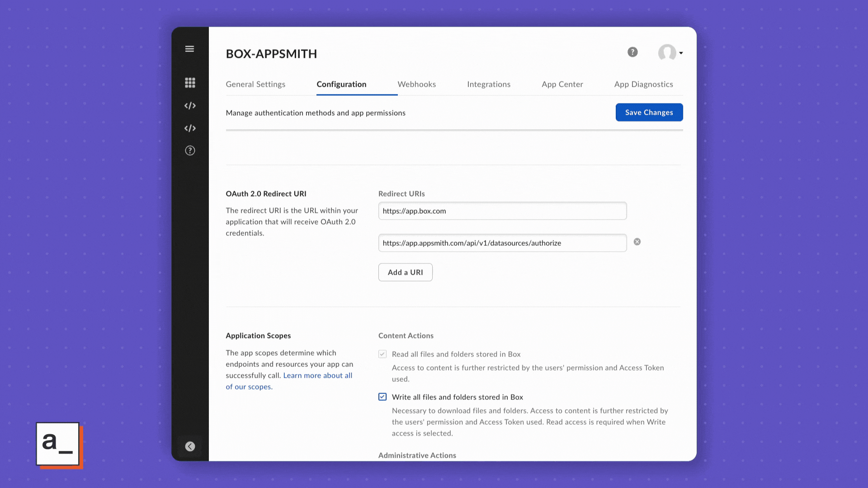The image size is (868, 488).
Task: Click the https://app.box.com redirect URI field
Action: [502, 211]
